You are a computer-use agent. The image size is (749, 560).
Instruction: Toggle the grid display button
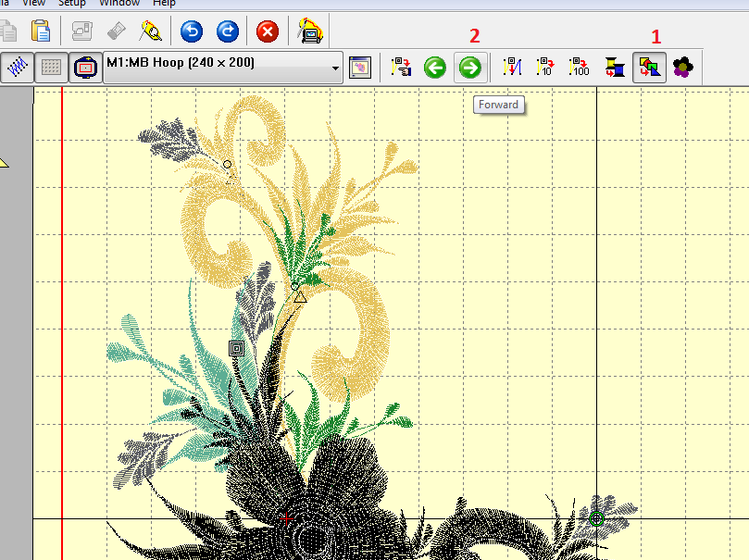coord(52,68)
